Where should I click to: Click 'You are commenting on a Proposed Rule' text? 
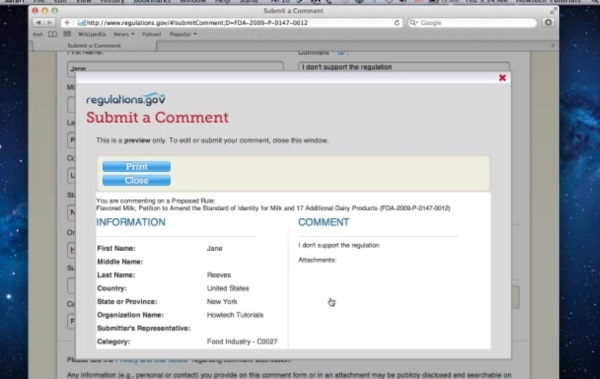coord(156,201)
